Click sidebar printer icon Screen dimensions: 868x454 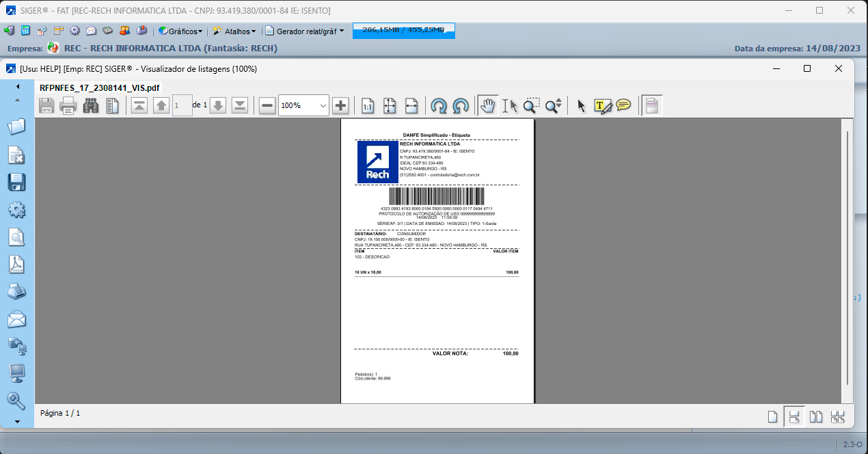(16, 291)
